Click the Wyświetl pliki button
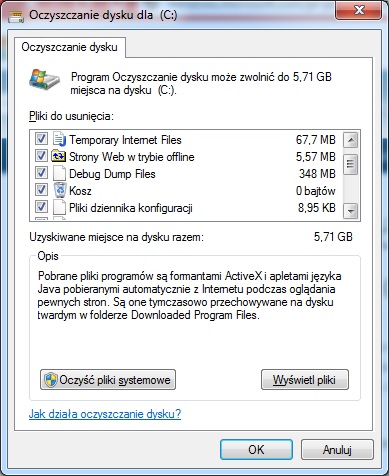 coord(305,380)
